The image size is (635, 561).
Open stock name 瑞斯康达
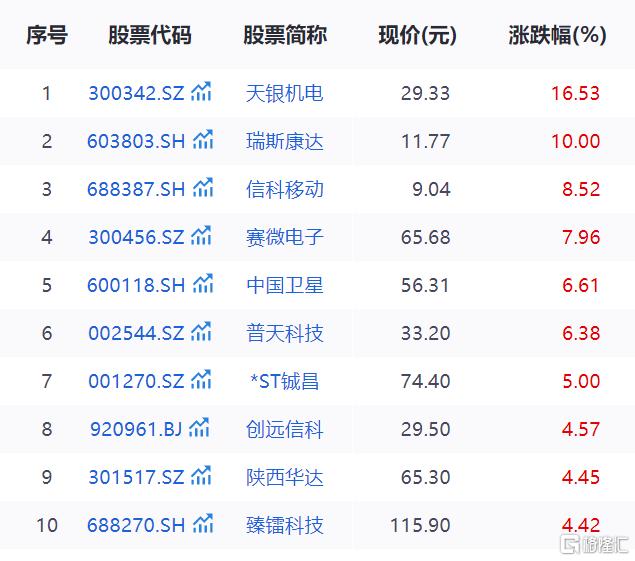[x=285, y=141]
